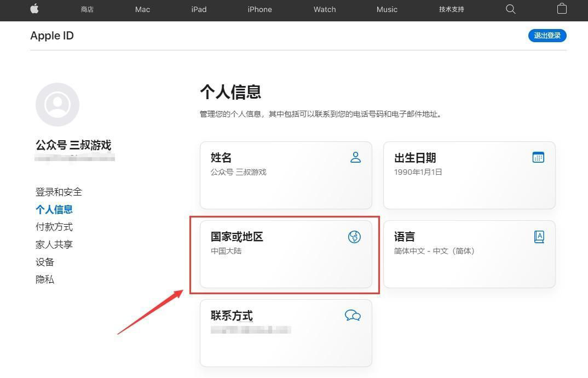This screenshot has width=588, height=378.
Task: Click 设备 in the sidebar
Action: [45, 262]
